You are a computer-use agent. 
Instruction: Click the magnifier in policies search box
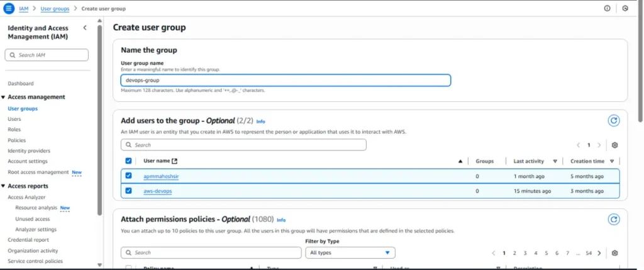coord(128,253)
